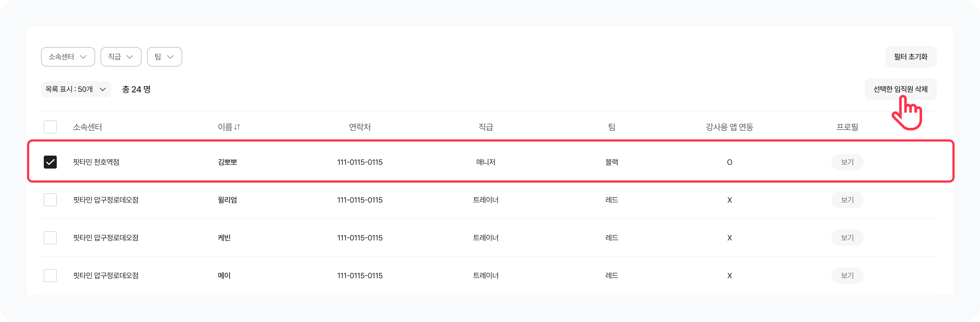The width and height of the screenshot is (980, 322).
Task: Change the 목록 표시 50개 page size
Action: 76,89
